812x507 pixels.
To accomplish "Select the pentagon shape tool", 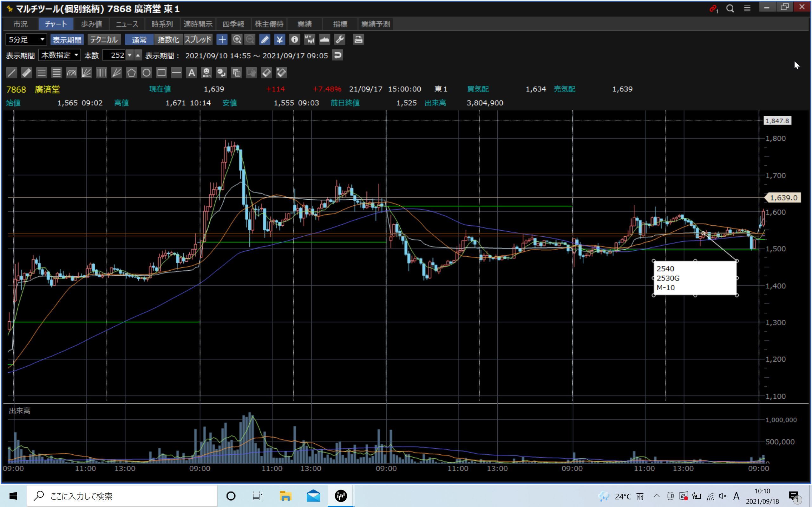I will pyautogui.click(x=131, y=73).
